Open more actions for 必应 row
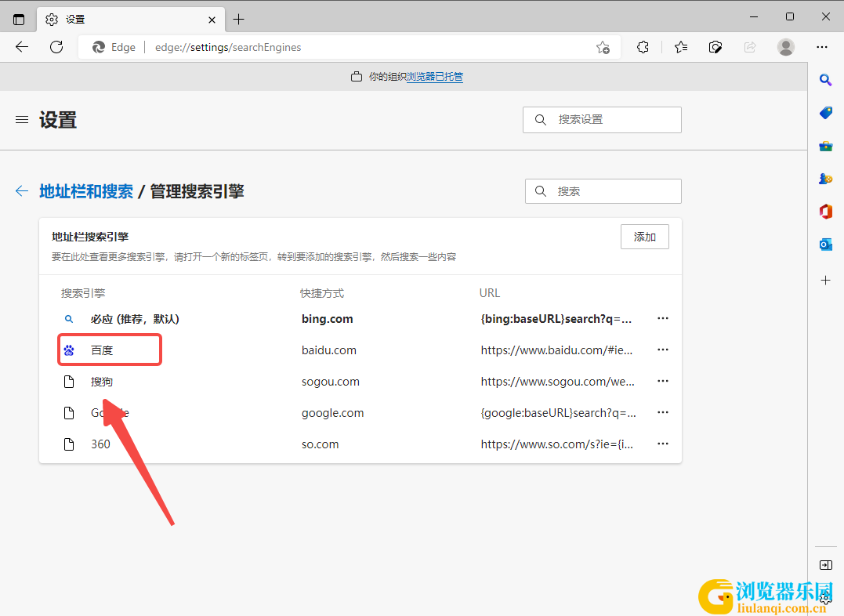This screenshot has height=616, width=844. (x=663, y=319)
